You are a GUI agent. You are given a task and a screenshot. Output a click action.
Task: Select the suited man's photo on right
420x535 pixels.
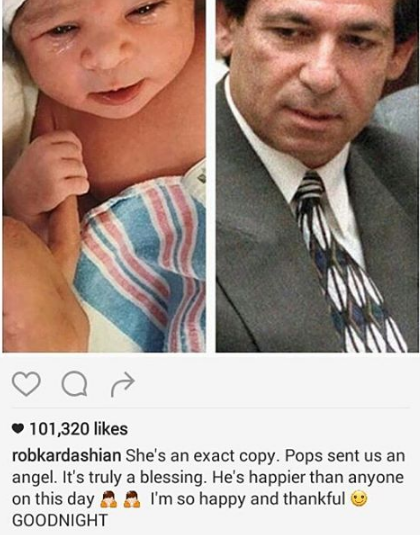pyautogui.click(x=317, y=176)
